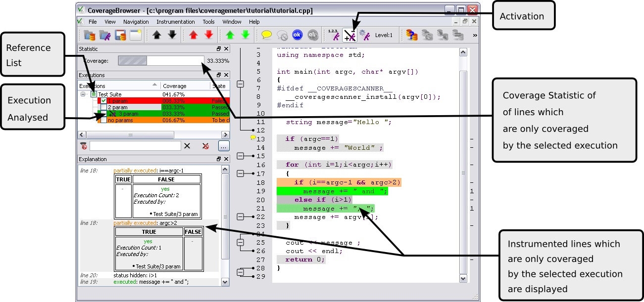Collapse the Test Suite tree node
Screen dimensions: 644x302
(83, 94)
